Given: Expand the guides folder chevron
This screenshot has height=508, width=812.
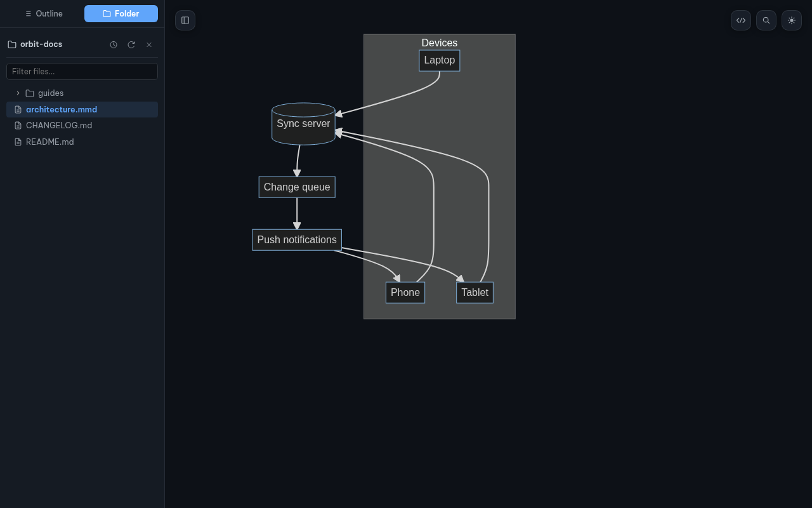Looking at the screenshot, I should (x=18, y=93).
